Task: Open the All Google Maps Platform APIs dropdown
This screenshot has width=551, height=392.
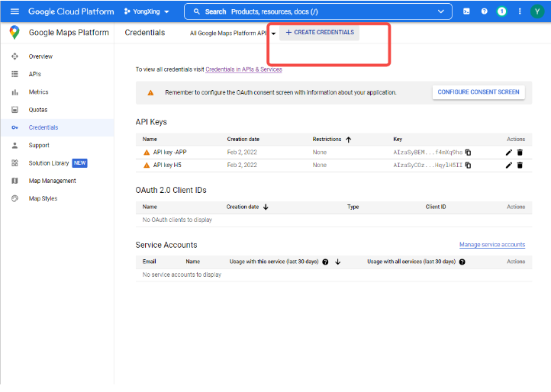Action: point(233,33)
